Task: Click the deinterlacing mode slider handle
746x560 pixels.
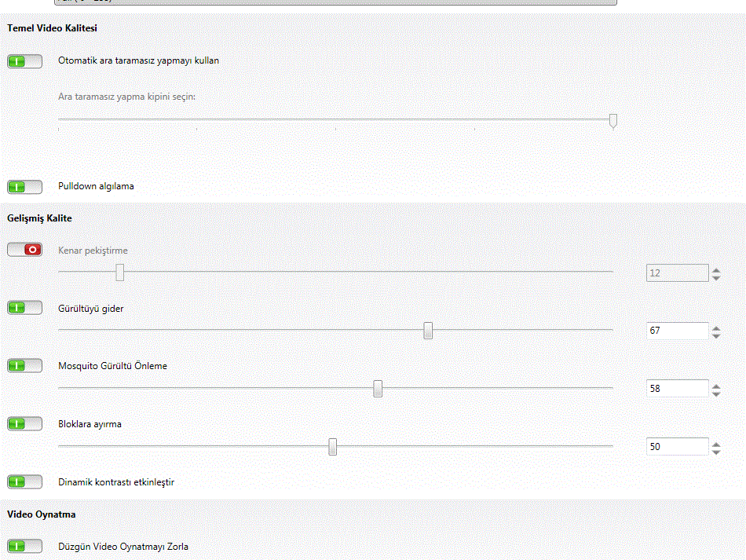Action: (613, 121)
